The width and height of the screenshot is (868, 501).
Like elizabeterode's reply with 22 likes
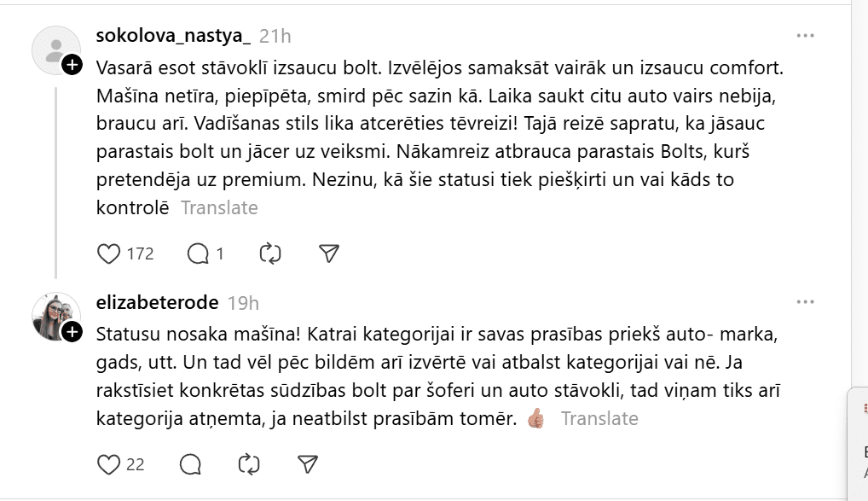point(109,464)
